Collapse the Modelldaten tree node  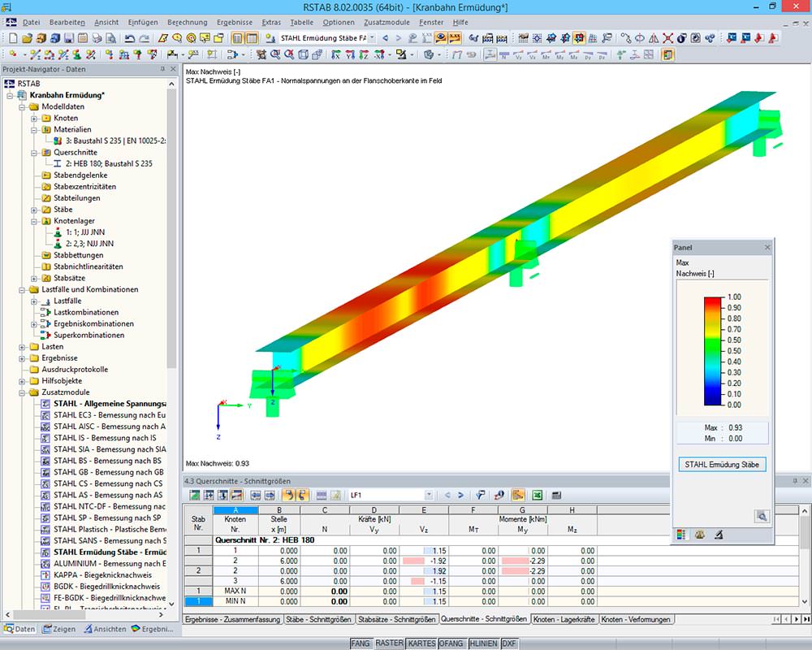tap(22, 107)
